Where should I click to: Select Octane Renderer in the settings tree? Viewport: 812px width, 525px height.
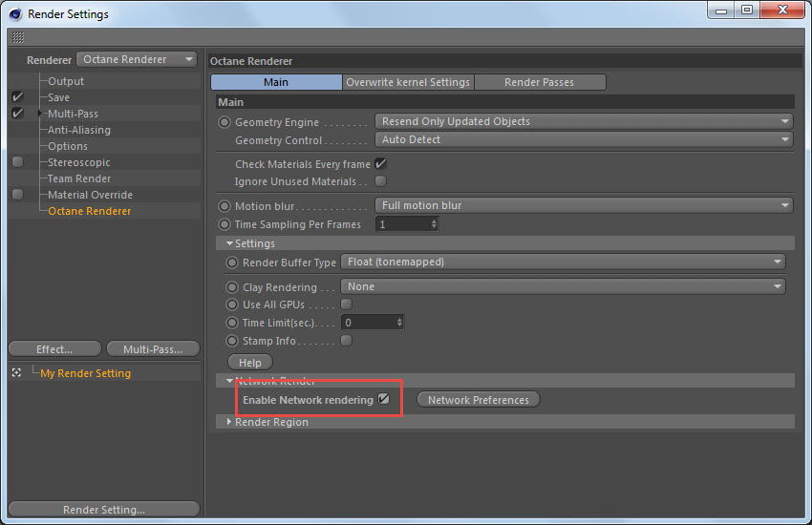click(90, 211)
